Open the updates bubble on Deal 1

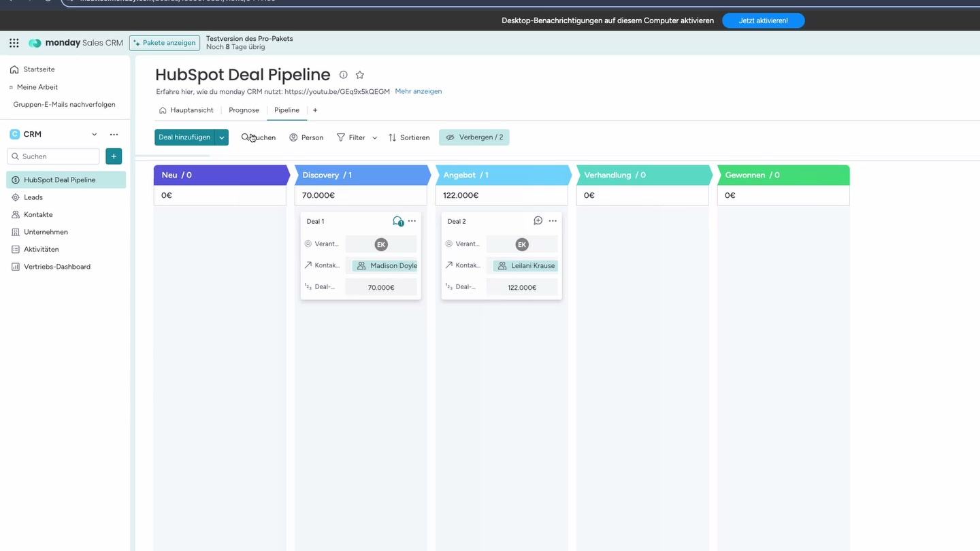[x=398, y=221]
